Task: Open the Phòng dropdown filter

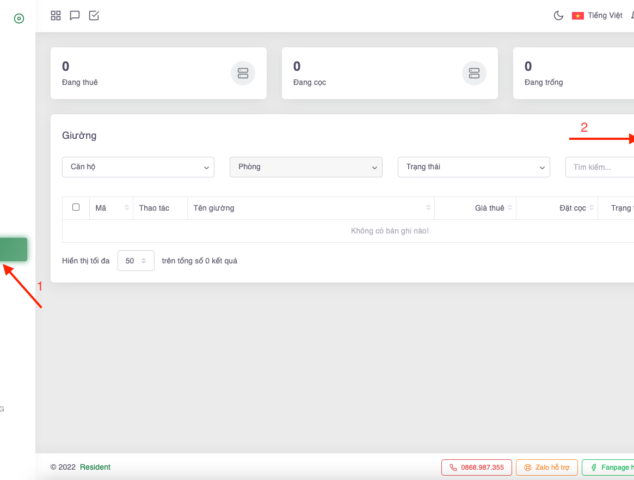Action: tap(306, 167)
